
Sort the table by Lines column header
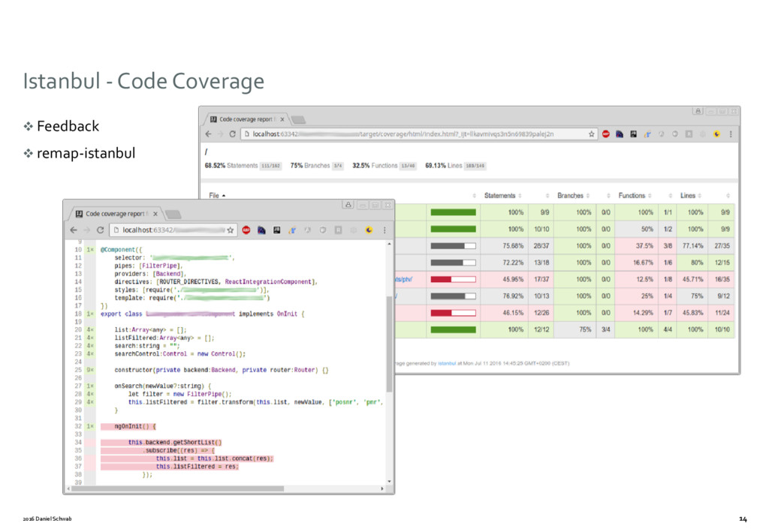pyautogui.click(x=691, y=195)
